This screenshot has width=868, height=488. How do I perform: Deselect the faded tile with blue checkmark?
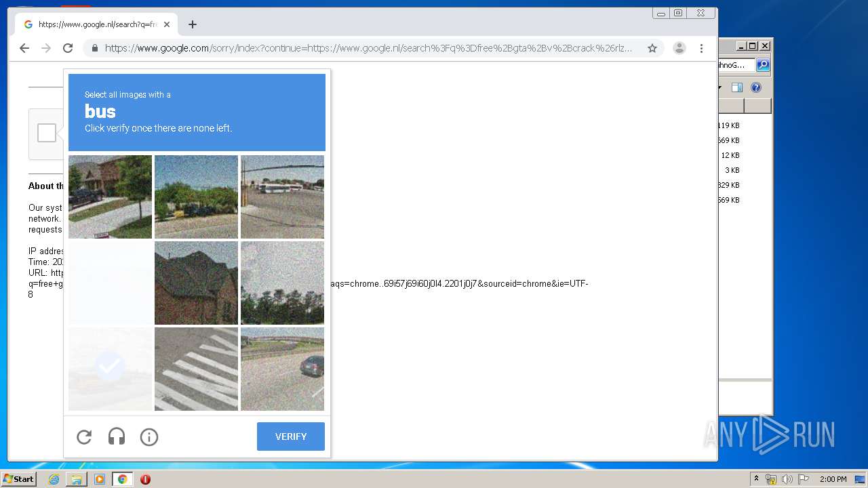110,369
